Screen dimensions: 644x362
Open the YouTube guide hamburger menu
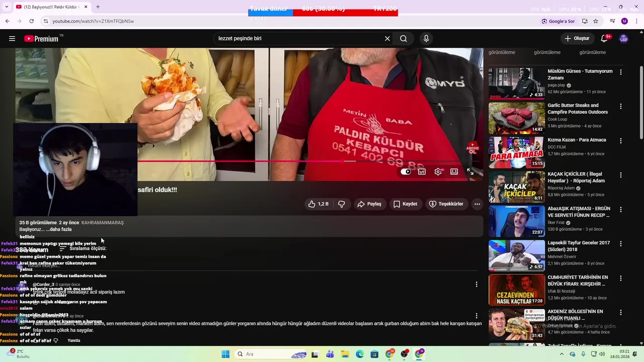[12, 39]
